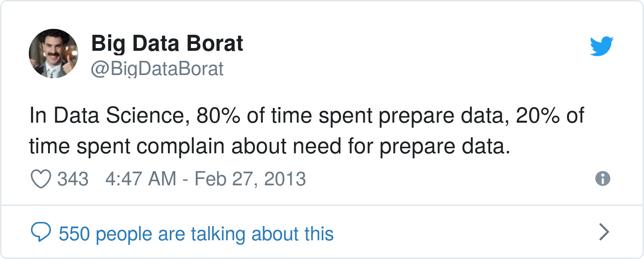This screenshot has width=644, height=259.
Task: Click the tweet's second line about complaining
Action: 270,147
